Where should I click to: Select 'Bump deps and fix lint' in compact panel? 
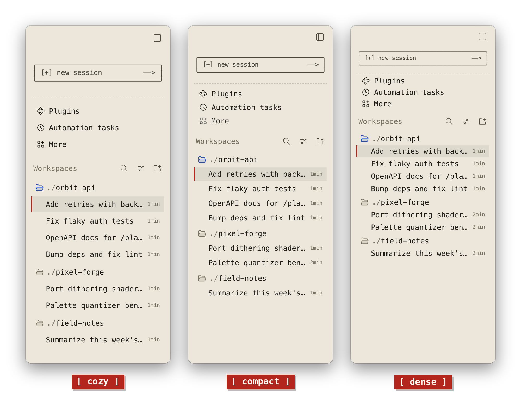click(260, 218)
